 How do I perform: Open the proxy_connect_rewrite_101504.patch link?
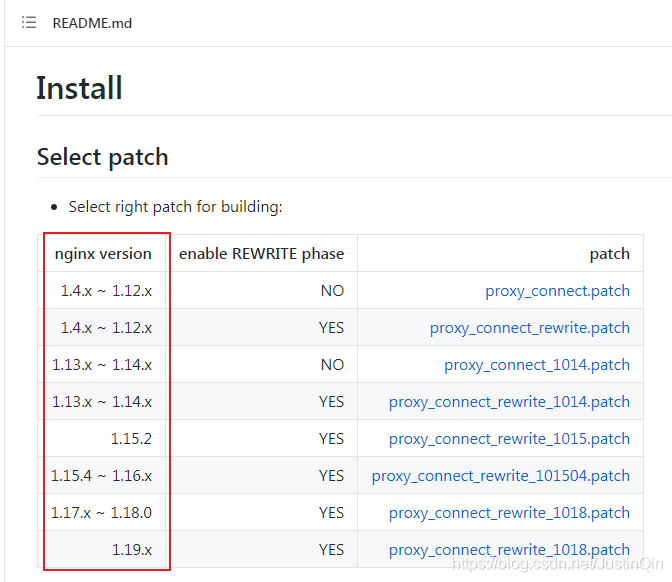coord(500,476)
